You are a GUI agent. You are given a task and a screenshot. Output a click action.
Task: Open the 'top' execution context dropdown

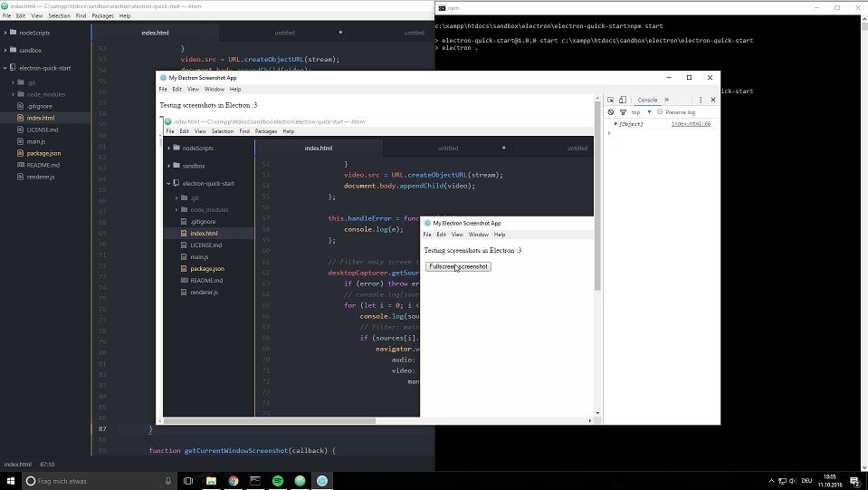click(x=640, y=112)
